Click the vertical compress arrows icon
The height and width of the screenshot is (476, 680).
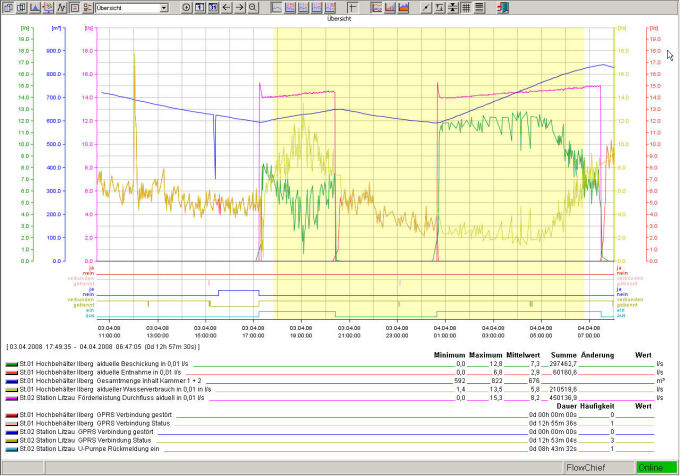click(453, 7)
